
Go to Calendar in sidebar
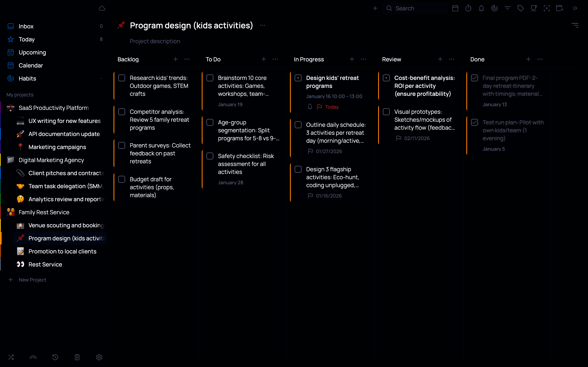pos(31,65)
